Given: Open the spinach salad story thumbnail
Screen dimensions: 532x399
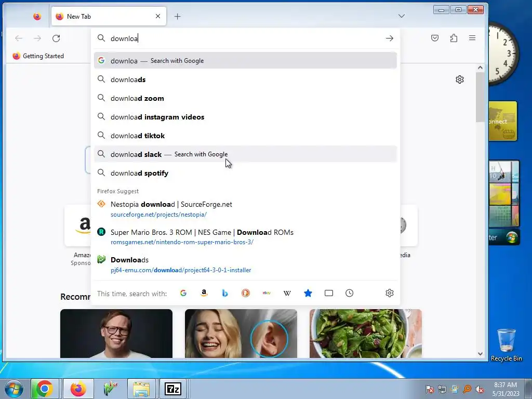Looking at the screenshot, I should 365,334.
